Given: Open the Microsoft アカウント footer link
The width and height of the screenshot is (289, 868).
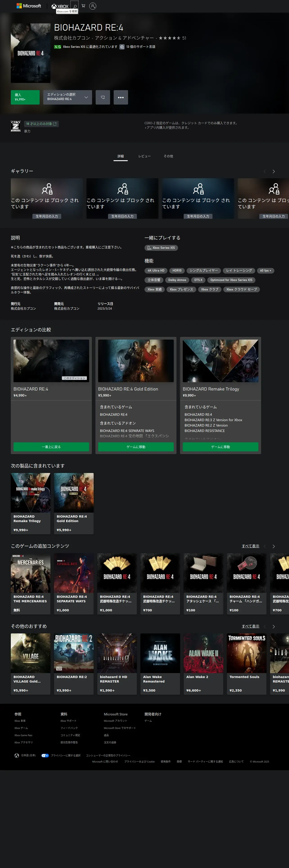Looking at the screenshot, I should pyautogui.click(x=115, y=721).
